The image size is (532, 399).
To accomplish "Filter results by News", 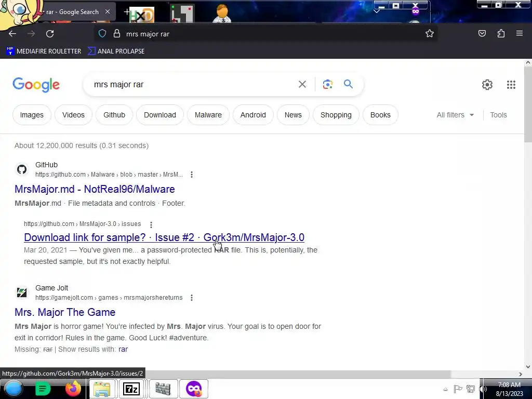I will point(293,115).
